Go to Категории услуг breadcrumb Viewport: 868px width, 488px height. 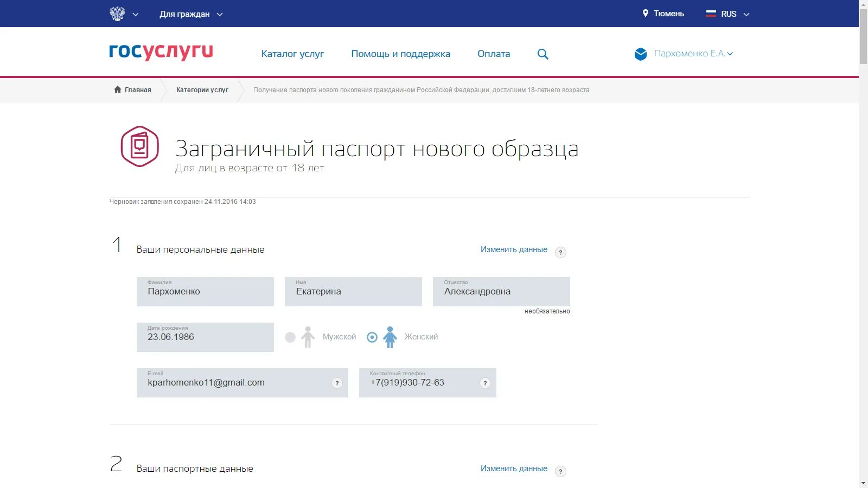[202, 90]
